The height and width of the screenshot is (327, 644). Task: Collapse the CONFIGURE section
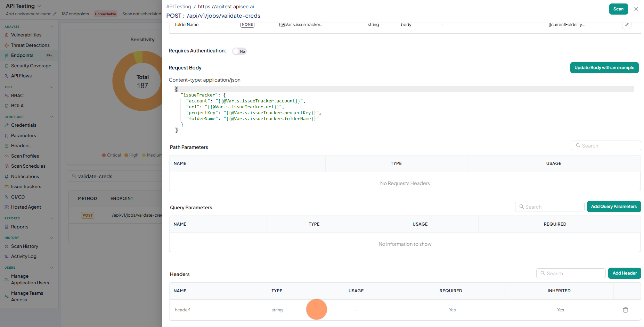(51, 117)
